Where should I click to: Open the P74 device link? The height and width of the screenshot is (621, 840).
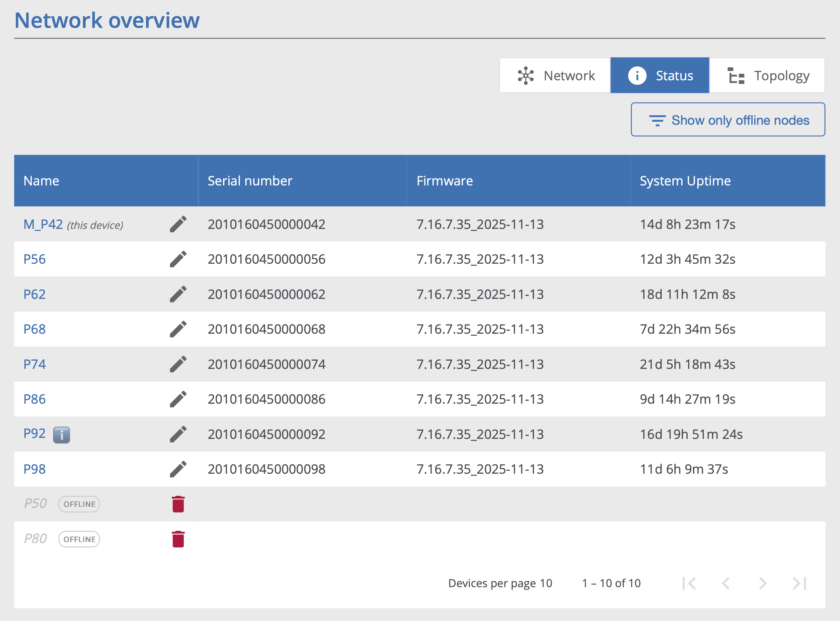[35, 364]
